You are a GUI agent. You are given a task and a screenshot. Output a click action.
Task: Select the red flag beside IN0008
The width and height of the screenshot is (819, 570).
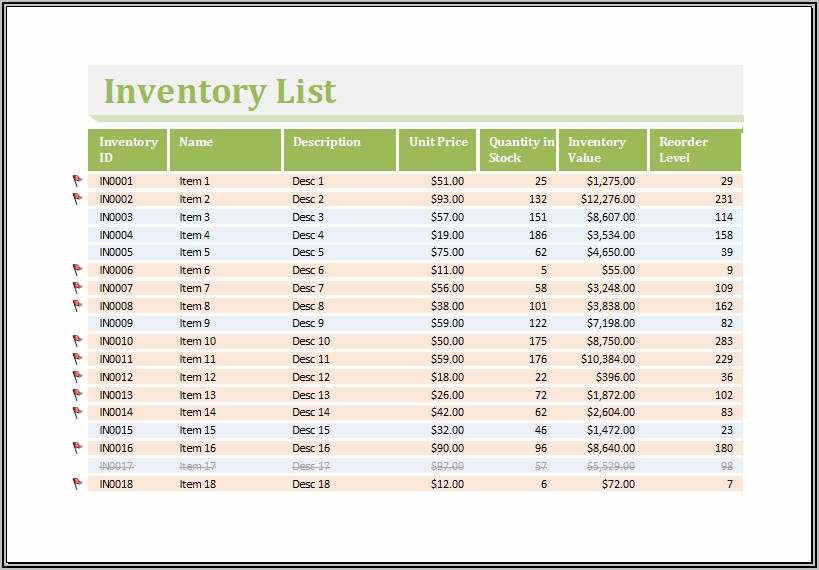(77, 306)
